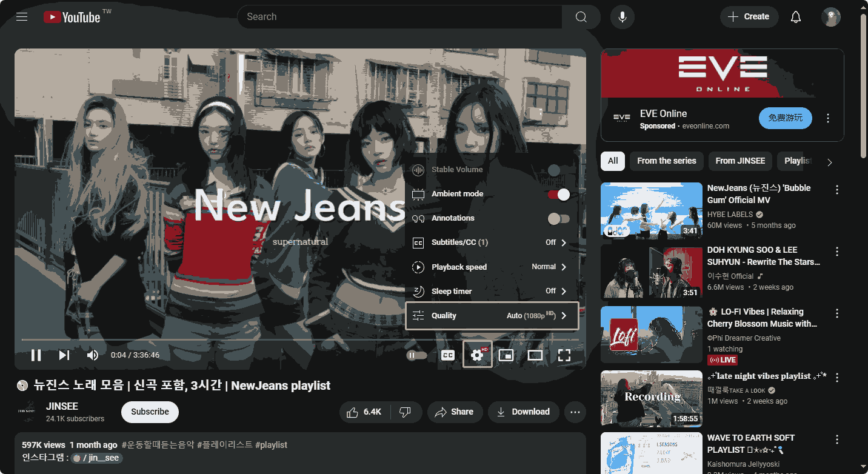Image resolution: width=868 pixels, height=474 pixels.
Task: Open the hamburger guide menu
Action: pyautogui.click(x=22, y=17)
